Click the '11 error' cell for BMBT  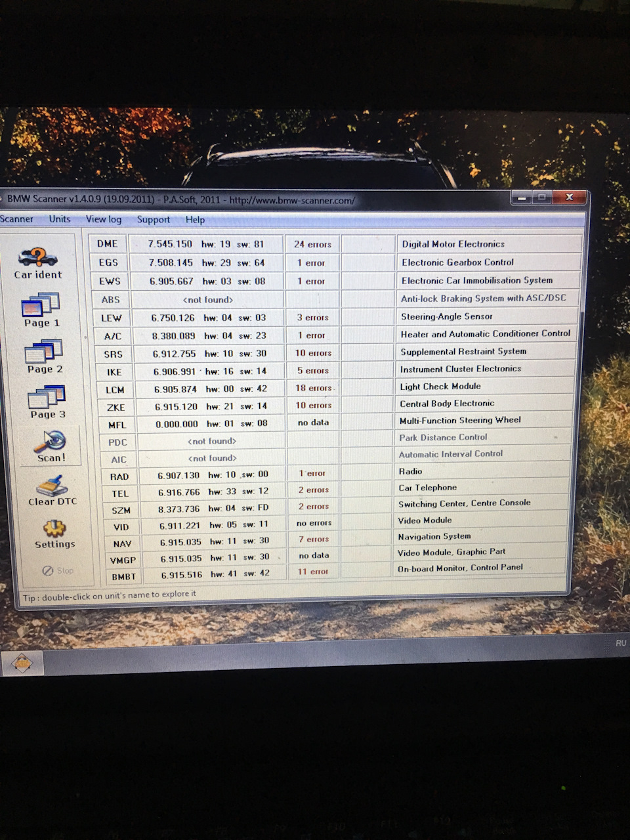pyautogui.click(x=312, y=572)
